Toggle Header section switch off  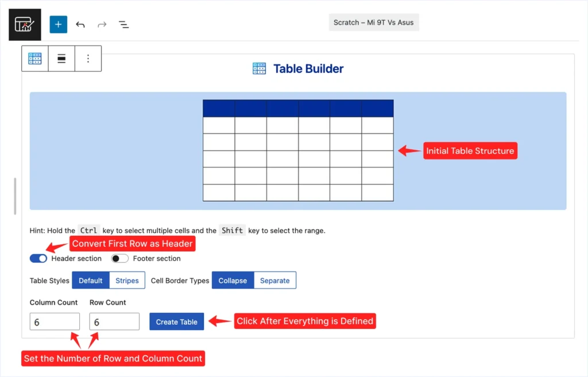(38, 259)
